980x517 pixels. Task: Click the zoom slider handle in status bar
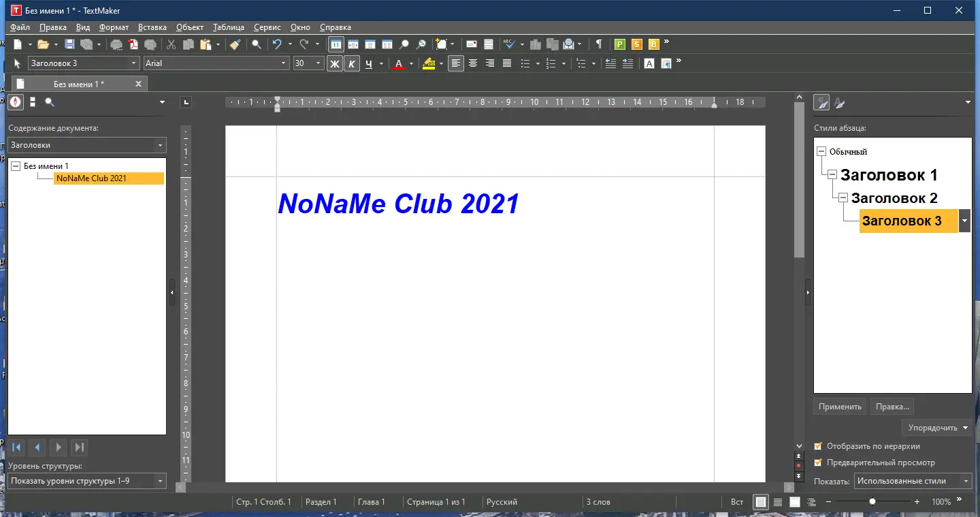pos(872,502)
